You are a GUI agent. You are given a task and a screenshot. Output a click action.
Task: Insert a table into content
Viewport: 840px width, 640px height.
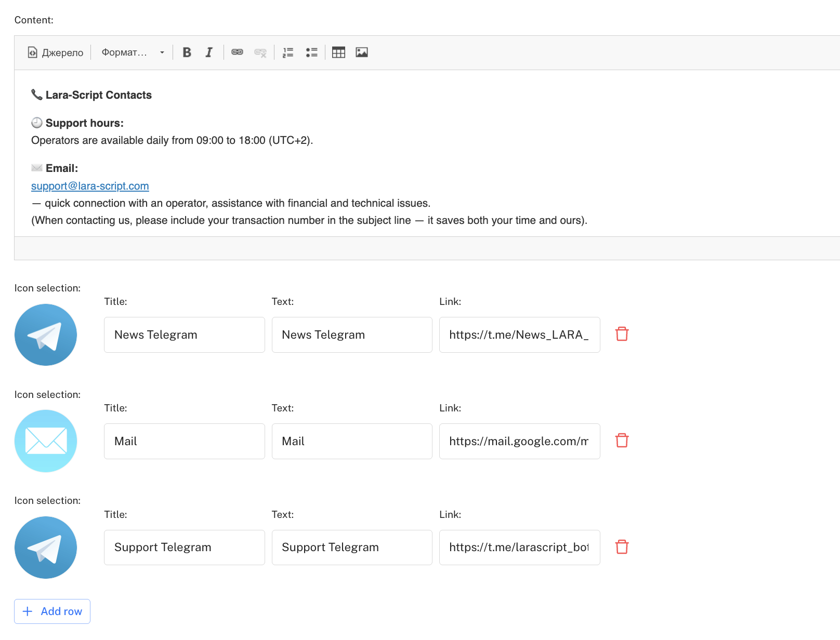pos(338,52)
